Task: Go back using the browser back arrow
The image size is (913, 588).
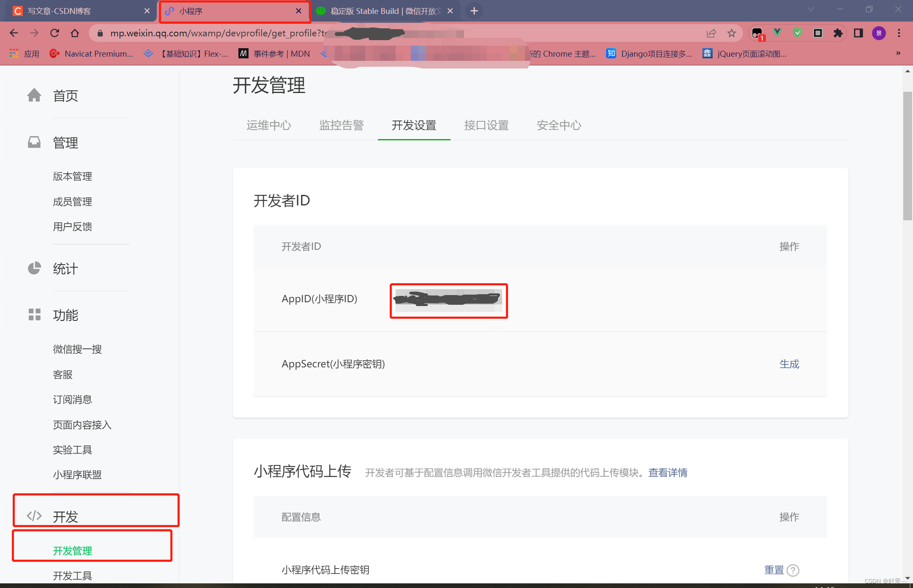Action: click(14, 33)
